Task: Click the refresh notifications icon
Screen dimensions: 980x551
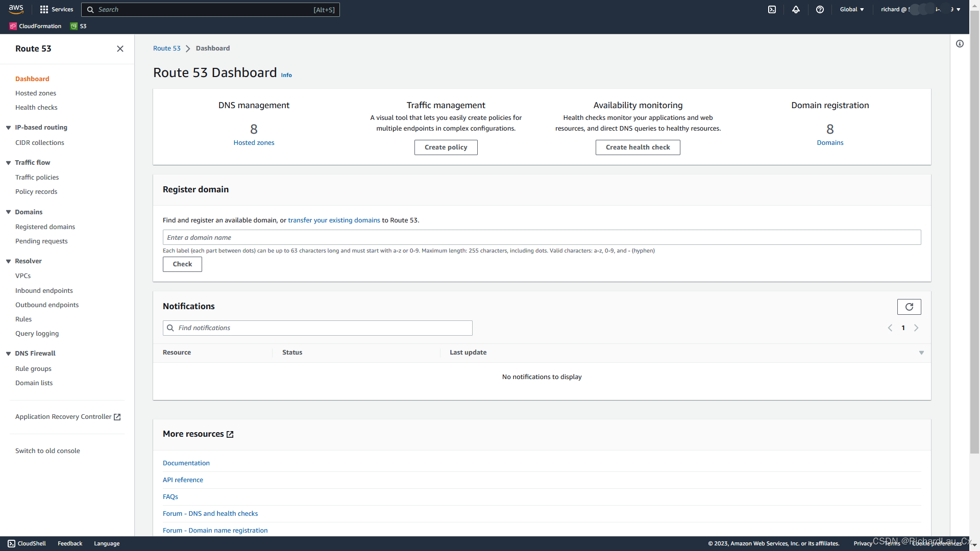Action: click(x=909, y=307)
